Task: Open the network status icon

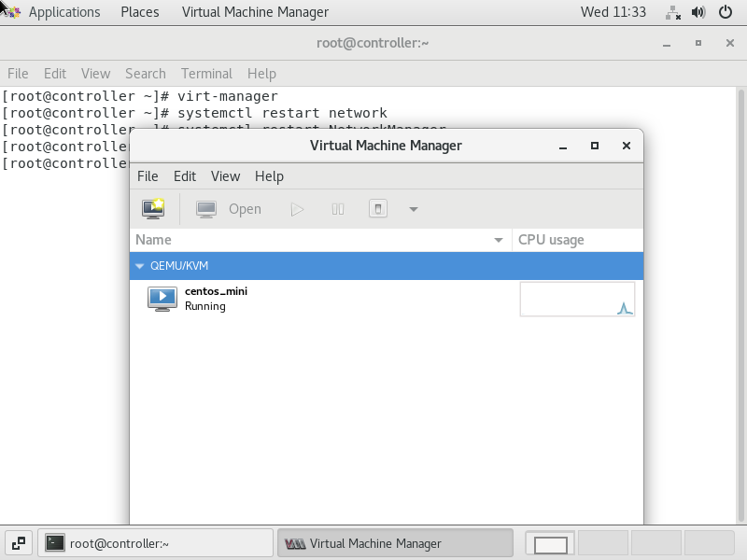Action: click(x=672, y=12)
